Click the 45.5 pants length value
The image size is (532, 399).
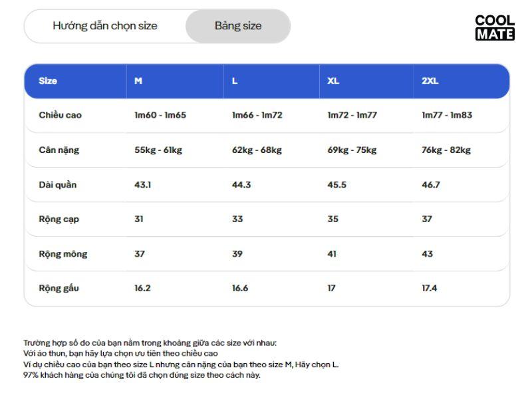[x=336, y=185]
